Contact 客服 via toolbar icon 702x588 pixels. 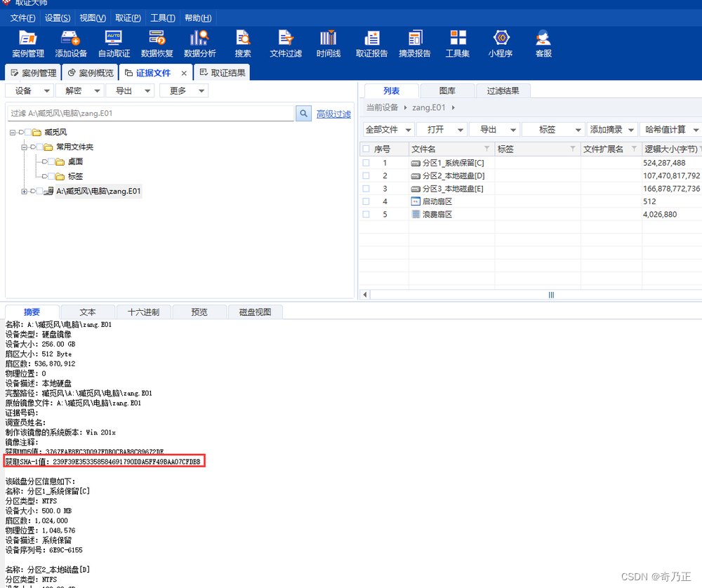click(543, 44)
